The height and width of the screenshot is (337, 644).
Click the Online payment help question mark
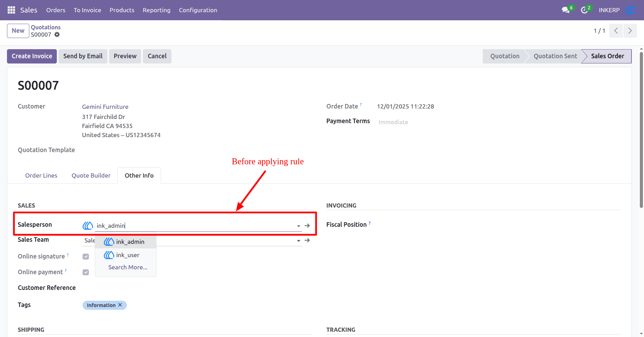click(66, 270)
